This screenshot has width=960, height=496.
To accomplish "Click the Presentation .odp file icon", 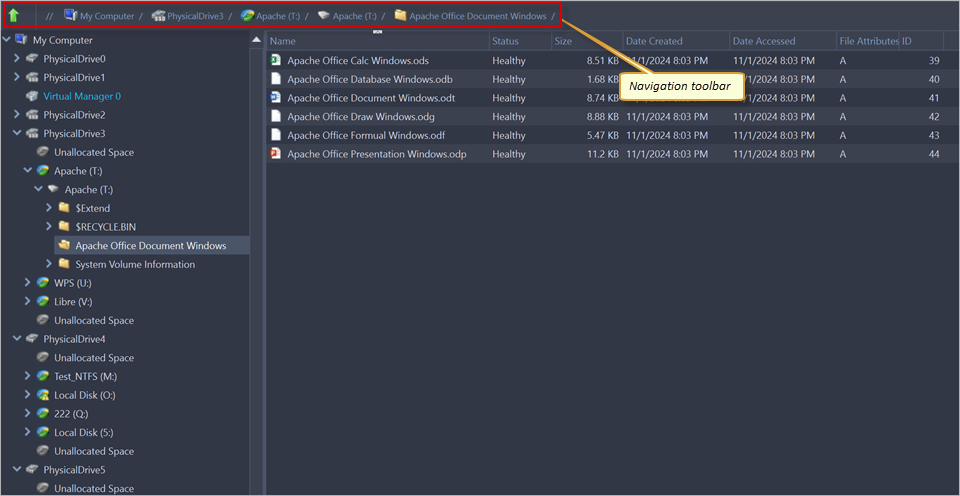I will [x=276, y=154].
